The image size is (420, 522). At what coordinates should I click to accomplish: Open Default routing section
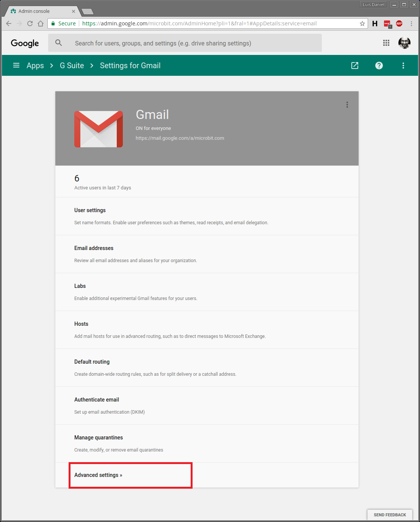click(x=207, y=368)
